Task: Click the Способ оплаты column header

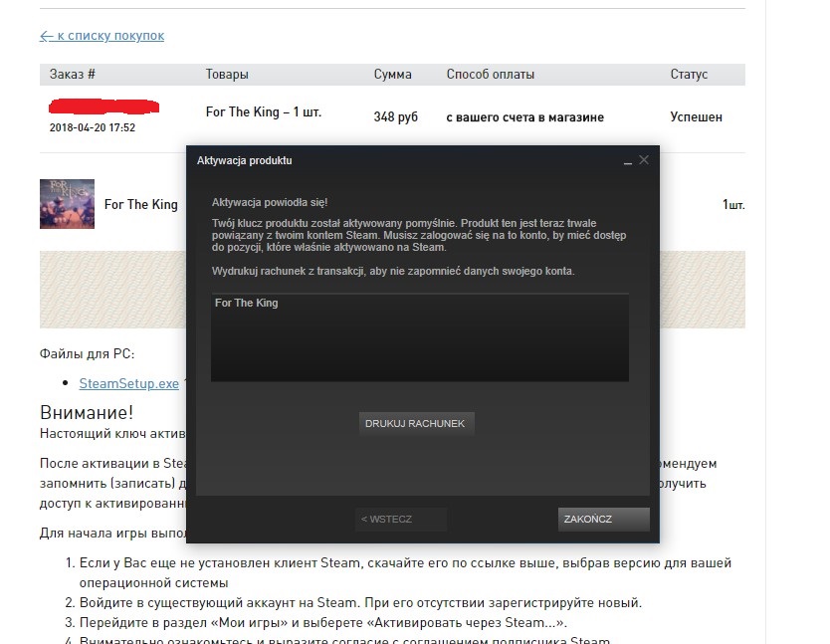Action: click(491, 74)
